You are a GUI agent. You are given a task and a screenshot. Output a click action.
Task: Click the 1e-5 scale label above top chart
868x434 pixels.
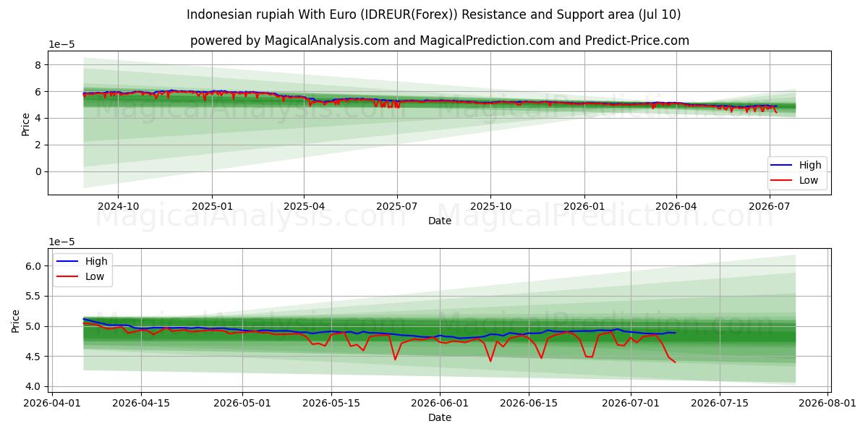tap(61, 44)
